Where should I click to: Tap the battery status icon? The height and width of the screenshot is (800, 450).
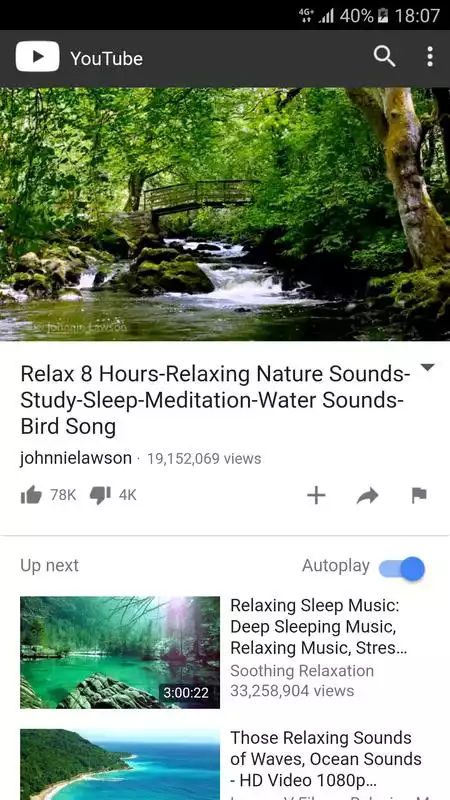click(x=383, y=16)
